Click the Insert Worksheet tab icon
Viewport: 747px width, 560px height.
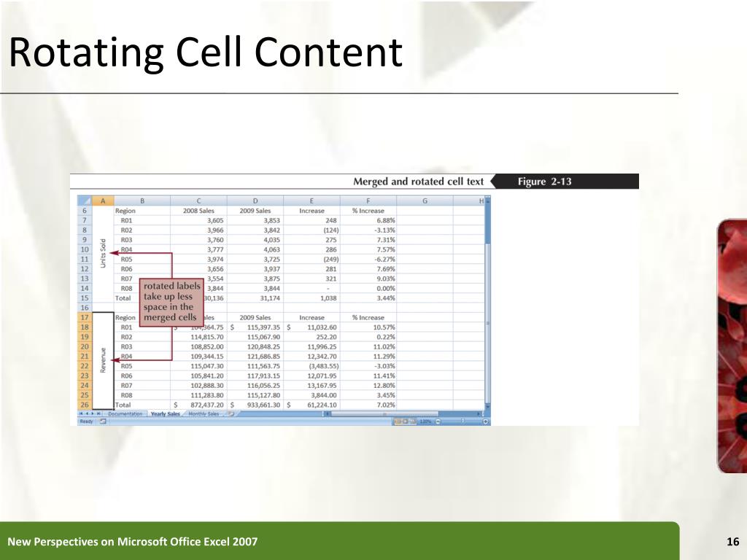point(231,414)
